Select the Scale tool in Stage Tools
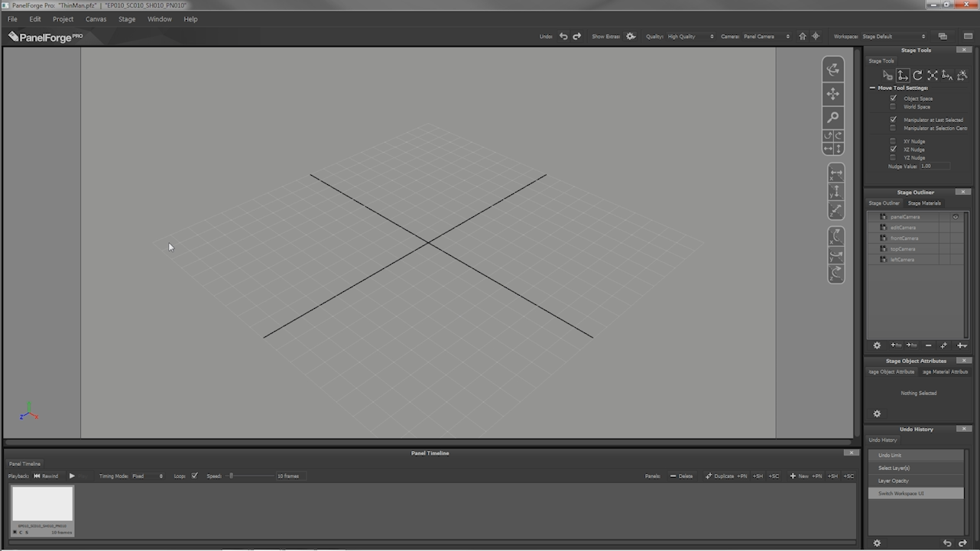 click(933, 75)
